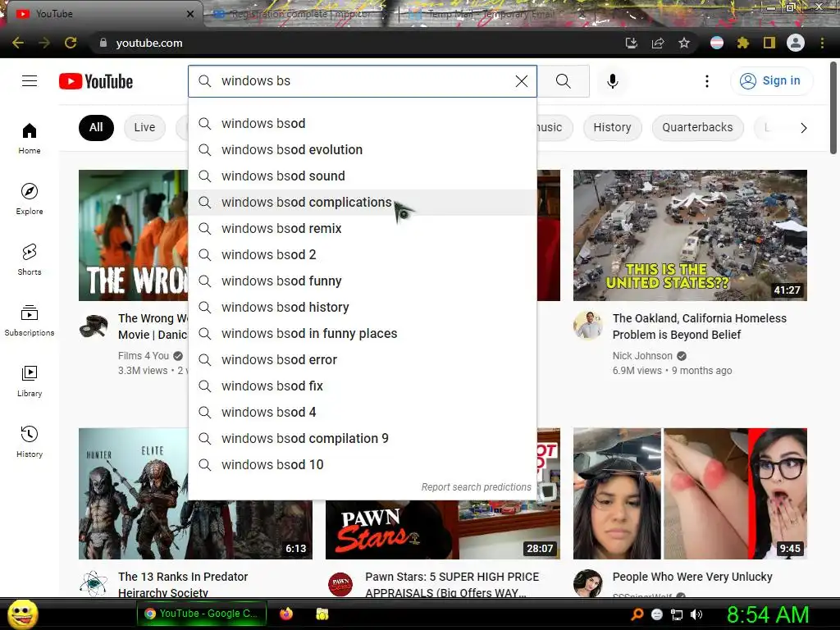The image size is (840, 630).
Task: Focus the YouTube search input field
Action: tap(364, 81)
